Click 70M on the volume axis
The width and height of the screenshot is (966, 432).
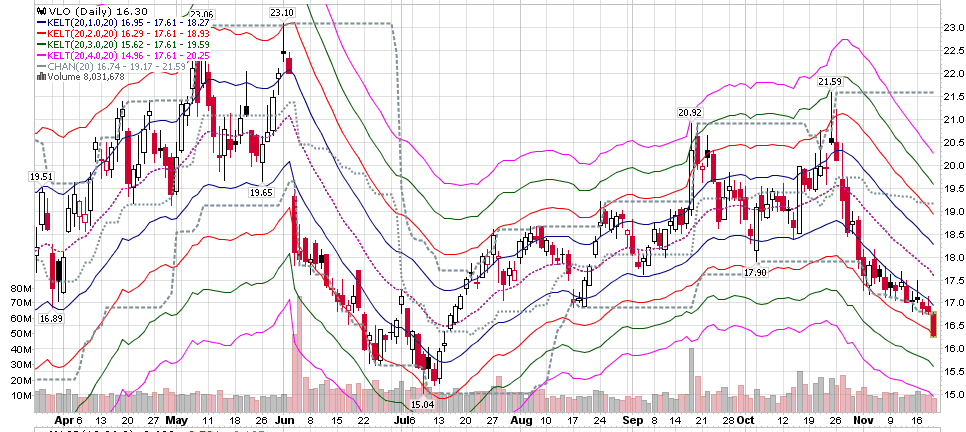20,303
